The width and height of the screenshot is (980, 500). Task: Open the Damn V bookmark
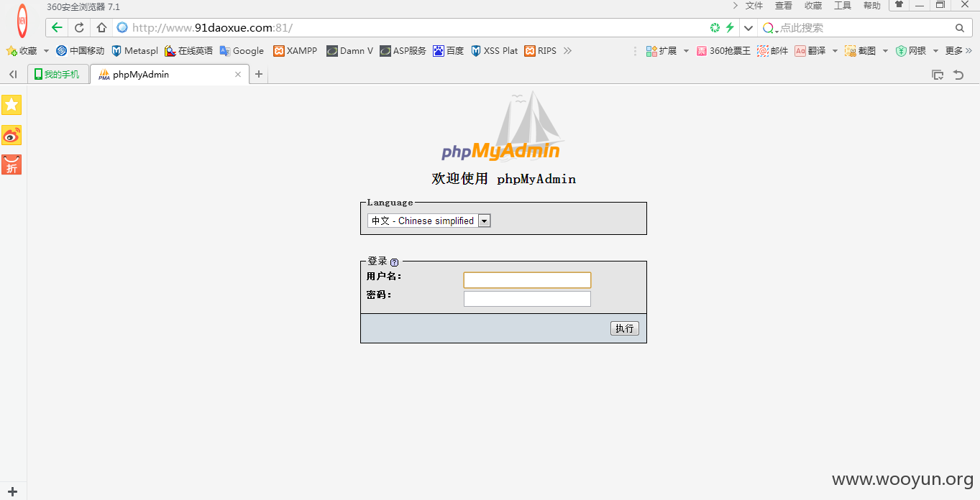(x=349, y=51)
